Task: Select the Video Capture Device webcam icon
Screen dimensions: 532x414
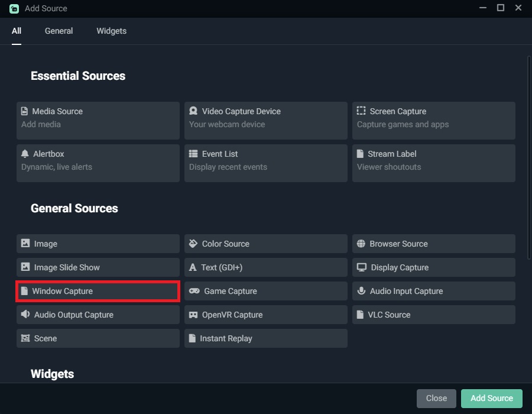Action: click(193, 111)
